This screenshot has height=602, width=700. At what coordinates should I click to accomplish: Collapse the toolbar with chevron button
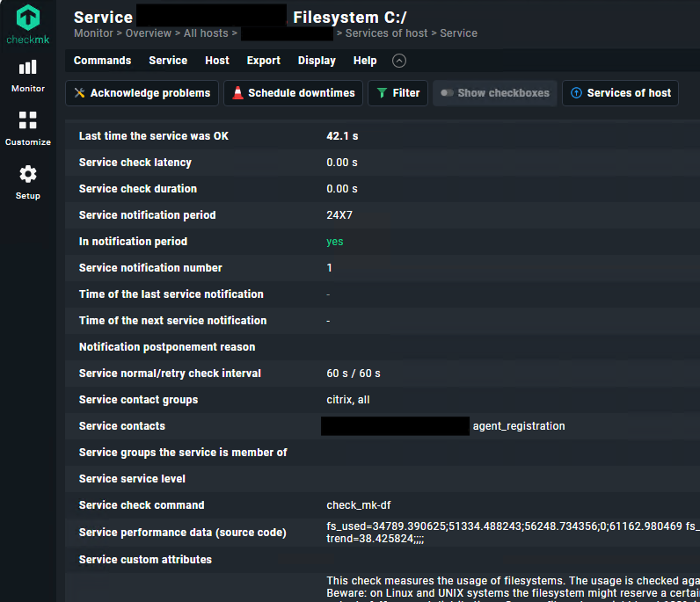click(x=399, y=61)
